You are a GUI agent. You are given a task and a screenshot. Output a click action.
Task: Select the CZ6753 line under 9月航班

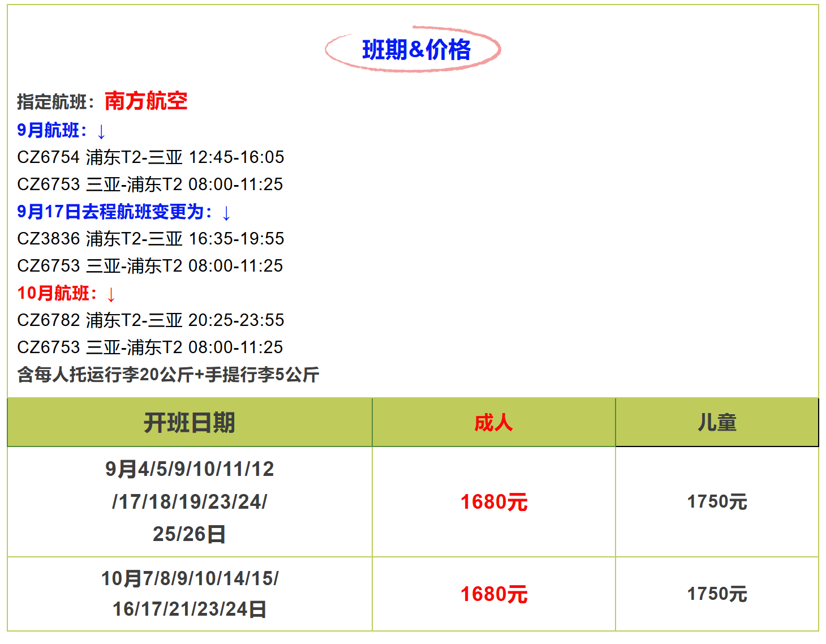point(150,184)
